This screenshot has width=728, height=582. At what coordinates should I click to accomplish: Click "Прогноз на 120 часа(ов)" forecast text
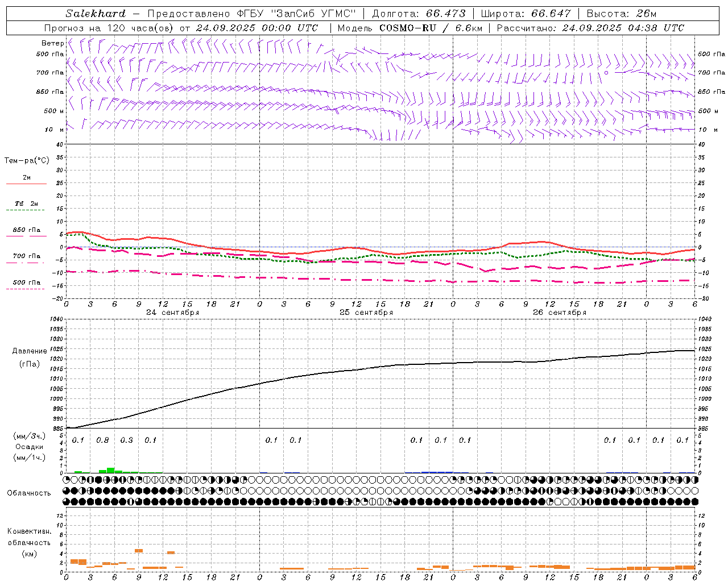109,28
